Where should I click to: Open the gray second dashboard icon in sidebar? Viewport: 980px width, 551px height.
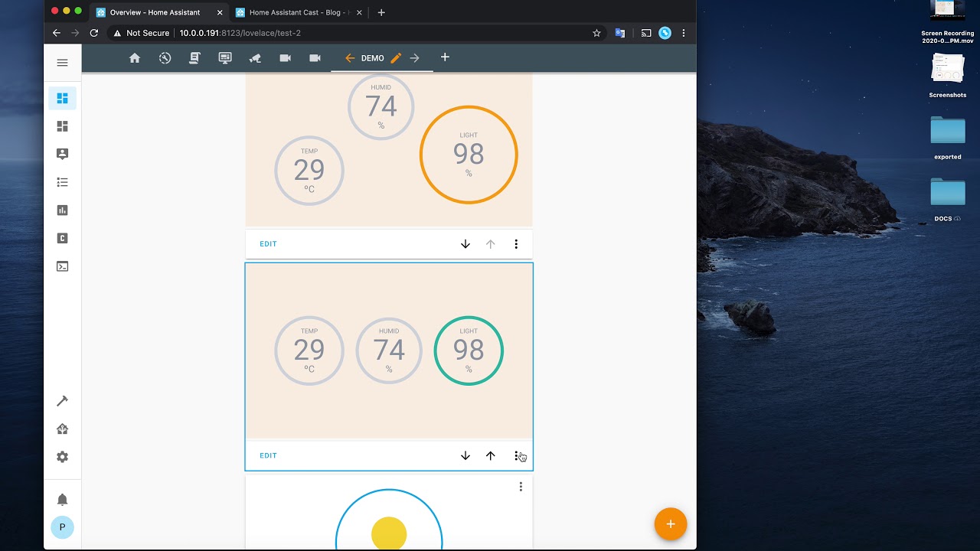(63, 126)
